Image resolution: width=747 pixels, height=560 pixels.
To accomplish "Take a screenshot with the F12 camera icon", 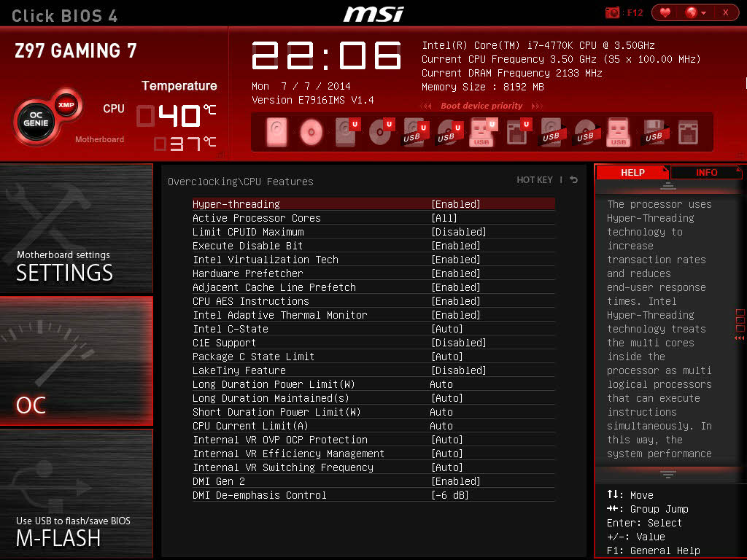I will [612, 13].
